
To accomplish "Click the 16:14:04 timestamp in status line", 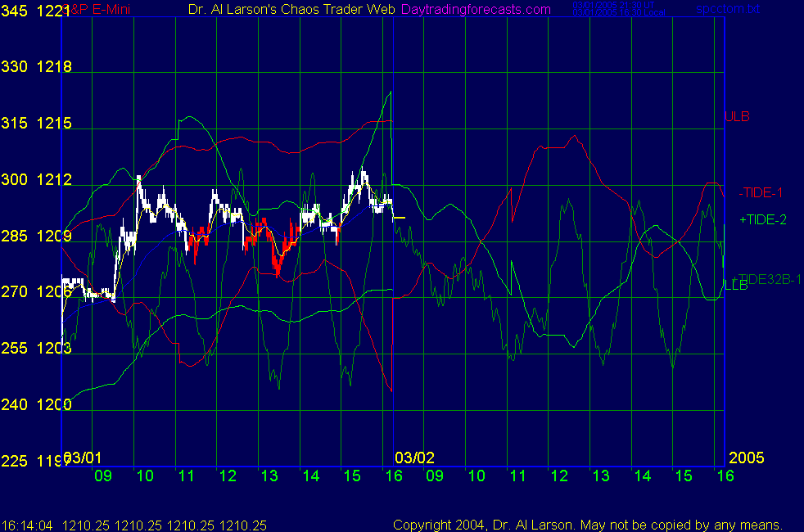I will (x=25, y=525).
